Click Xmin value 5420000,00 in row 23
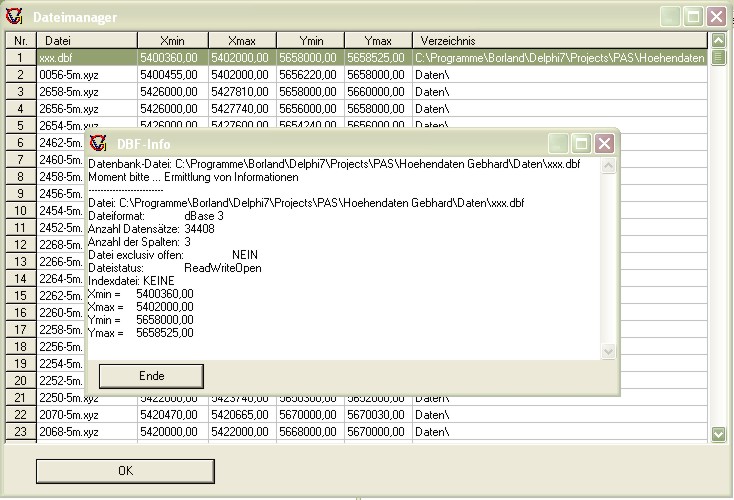This screenshot has width=734, height=500. point(173,432)
